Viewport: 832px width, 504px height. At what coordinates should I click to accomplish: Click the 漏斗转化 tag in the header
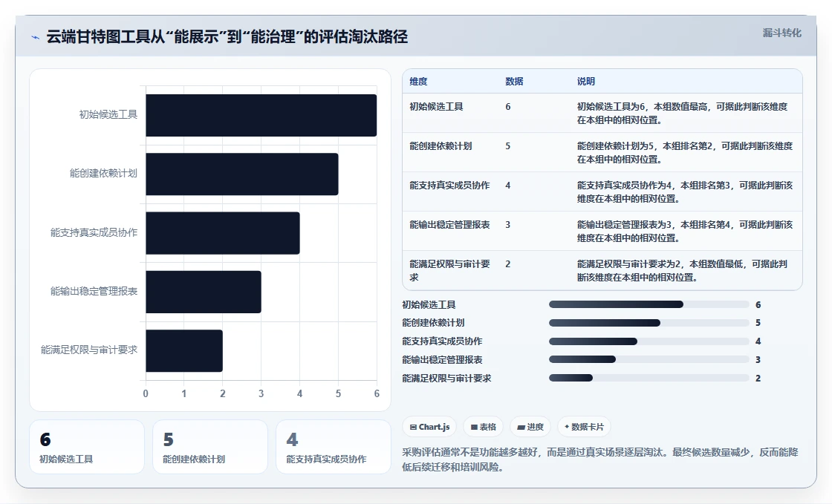coord(781,33)
